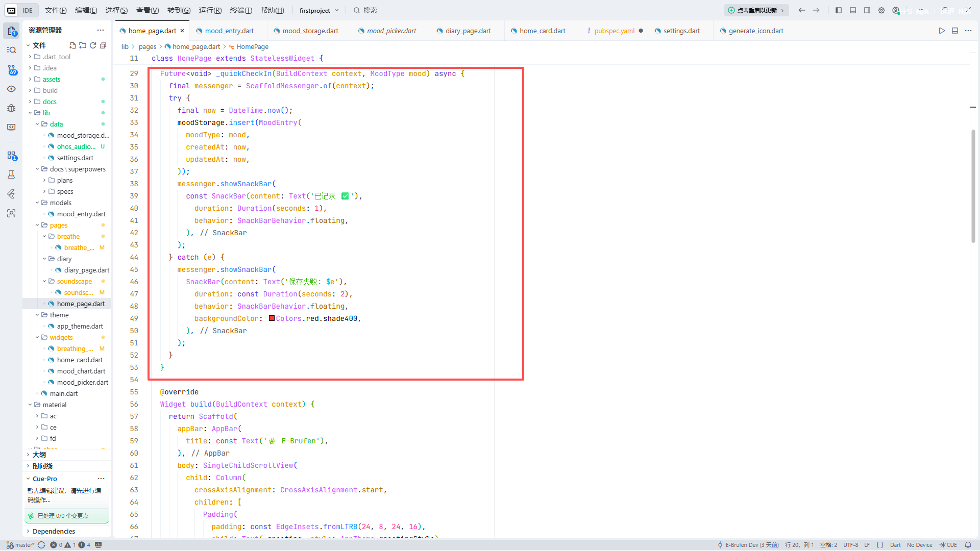Open the Explorer view in the activity bar

click(11, 31)
